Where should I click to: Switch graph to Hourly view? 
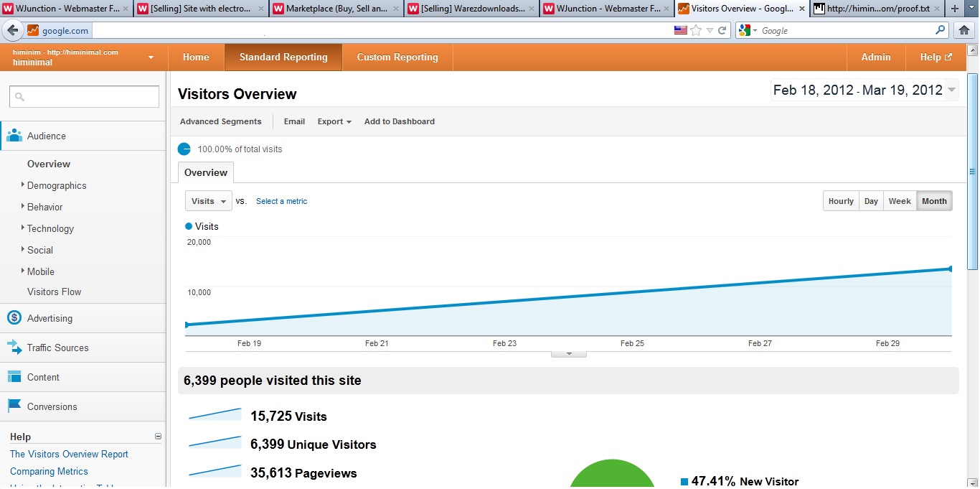(x=841, y=201)
